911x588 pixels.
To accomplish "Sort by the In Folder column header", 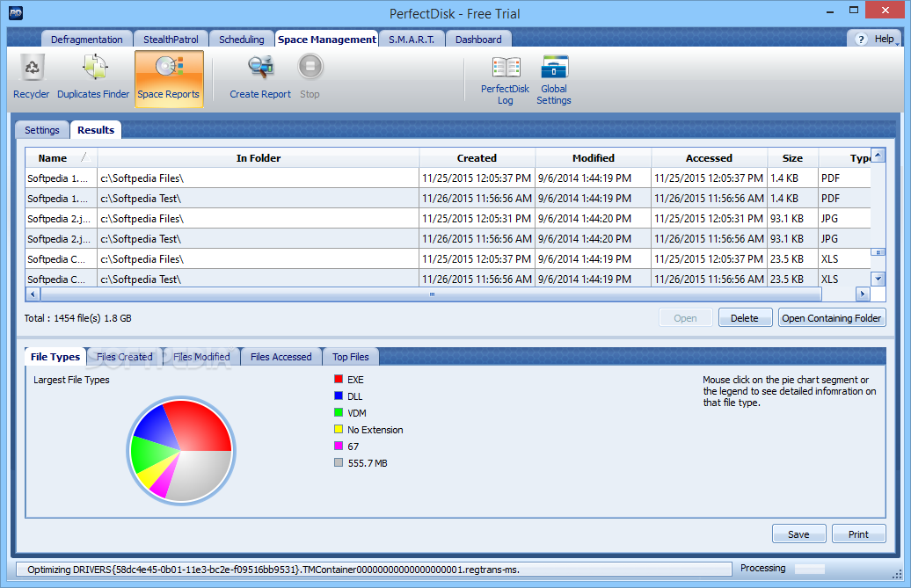I will [258, 158].
